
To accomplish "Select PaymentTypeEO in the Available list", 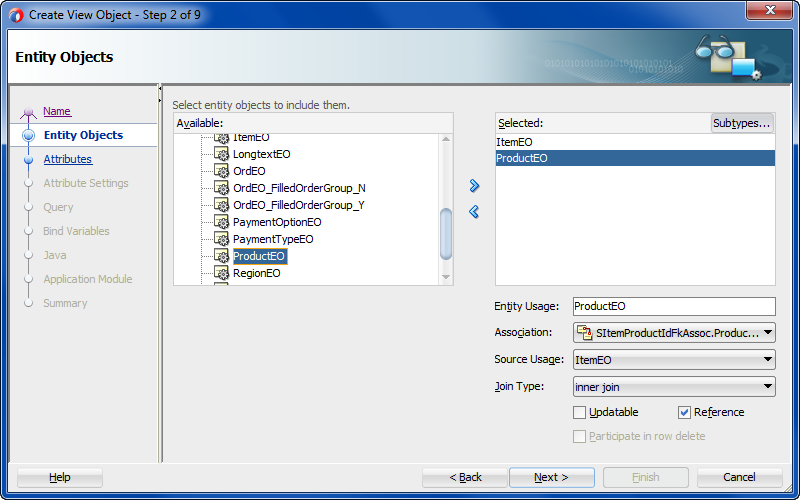I will pos(273,239).
